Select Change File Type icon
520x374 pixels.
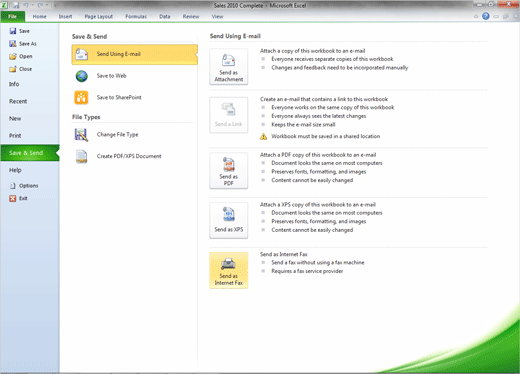click(x=81, y=135)
